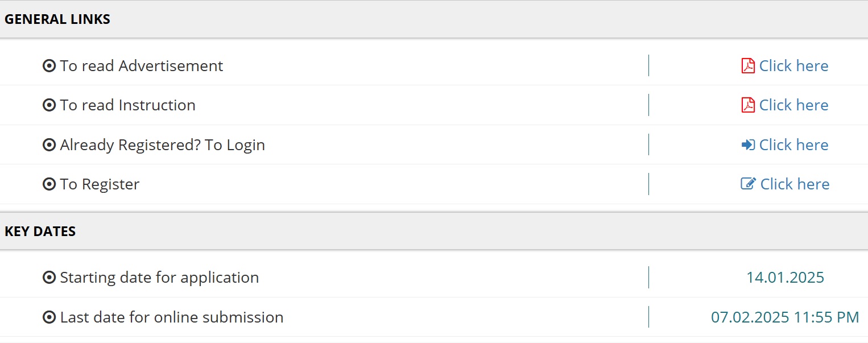
Task: Follow the Login 'Click here' link
Action: tap(793, 145)
